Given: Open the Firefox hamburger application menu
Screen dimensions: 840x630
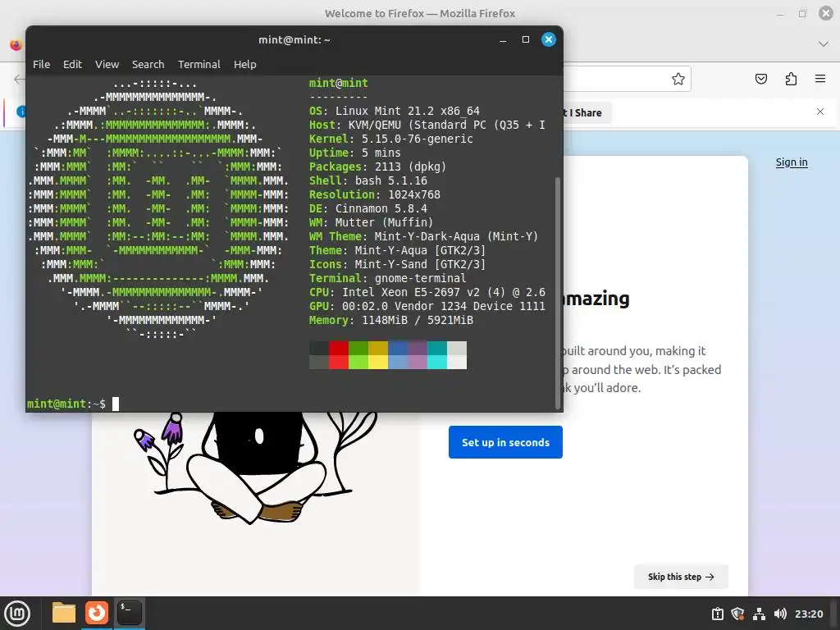Looking at the screenshot, I should (820, 79).
